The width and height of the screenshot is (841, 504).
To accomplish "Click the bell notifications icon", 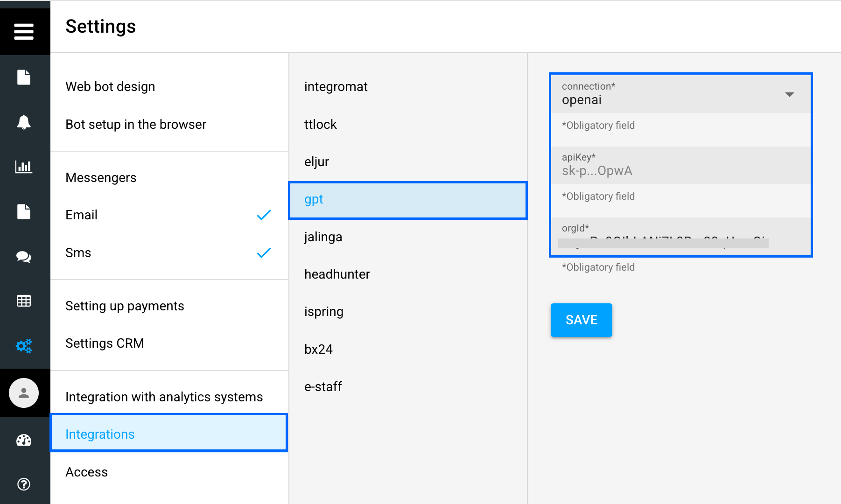I will click(24, 122).
